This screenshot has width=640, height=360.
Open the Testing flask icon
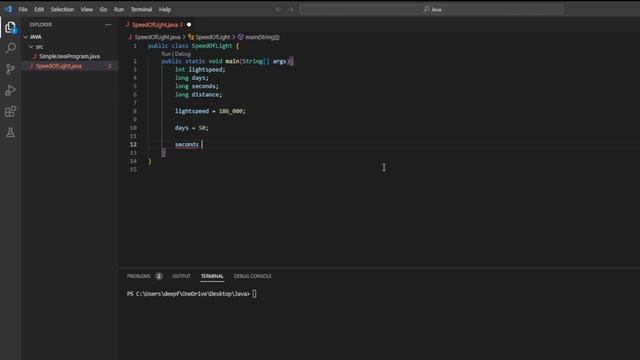[10, 132]
